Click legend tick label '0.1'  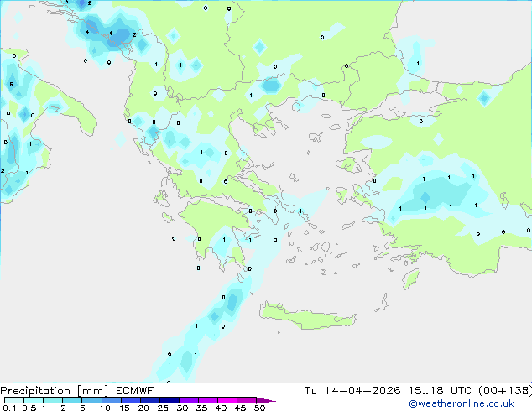point(9,408)
